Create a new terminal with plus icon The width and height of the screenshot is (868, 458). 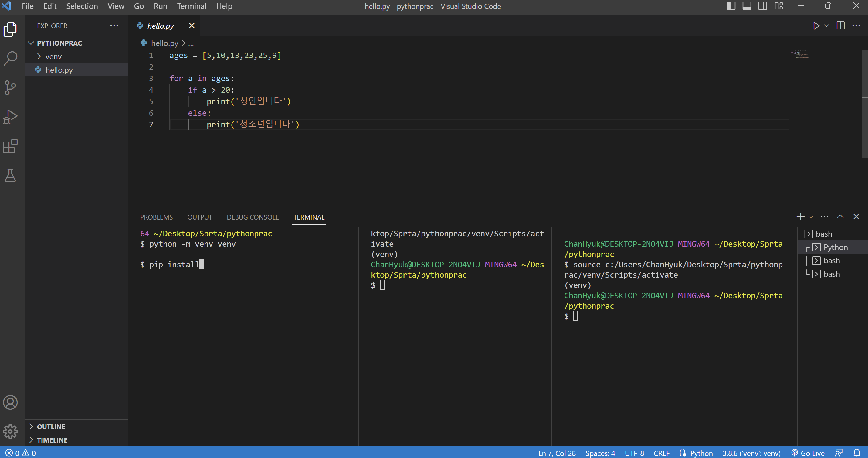tap(801, 217)
